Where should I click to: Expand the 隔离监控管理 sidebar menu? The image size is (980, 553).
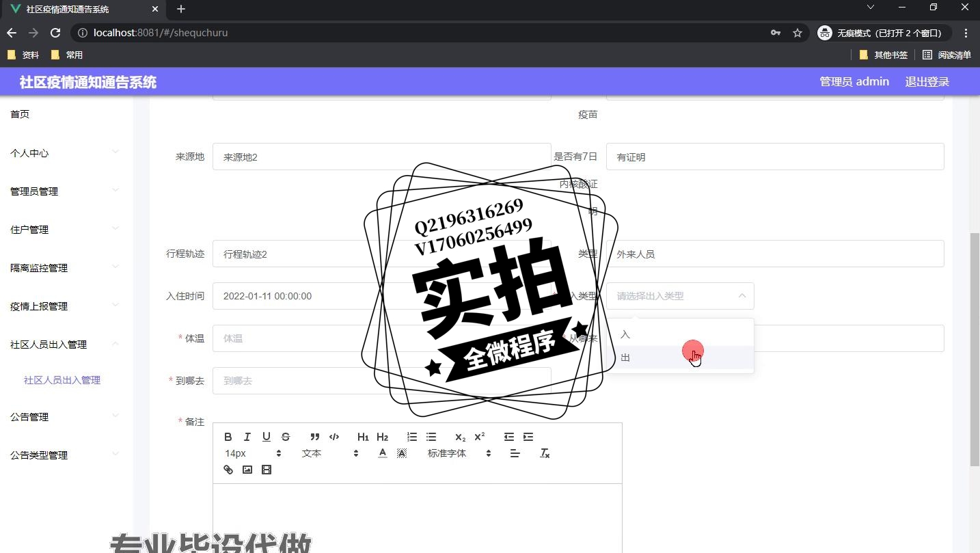(66, 268)
